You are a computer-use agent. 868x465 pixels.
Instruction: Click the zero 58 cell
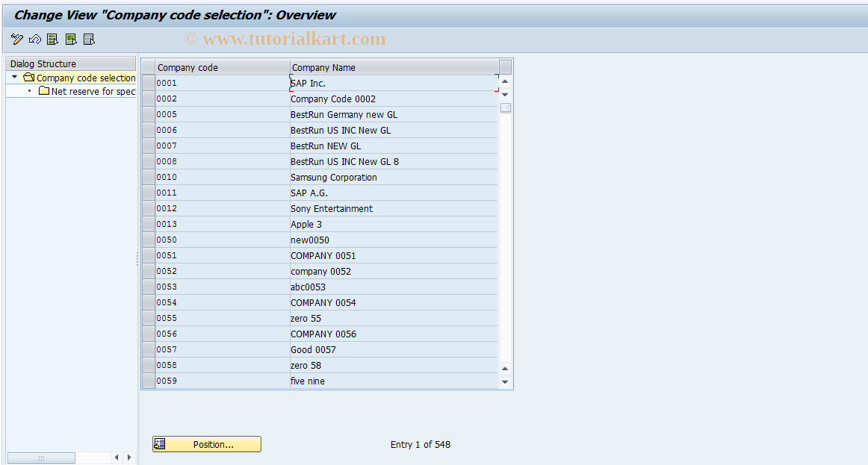[x=394, y=365]
